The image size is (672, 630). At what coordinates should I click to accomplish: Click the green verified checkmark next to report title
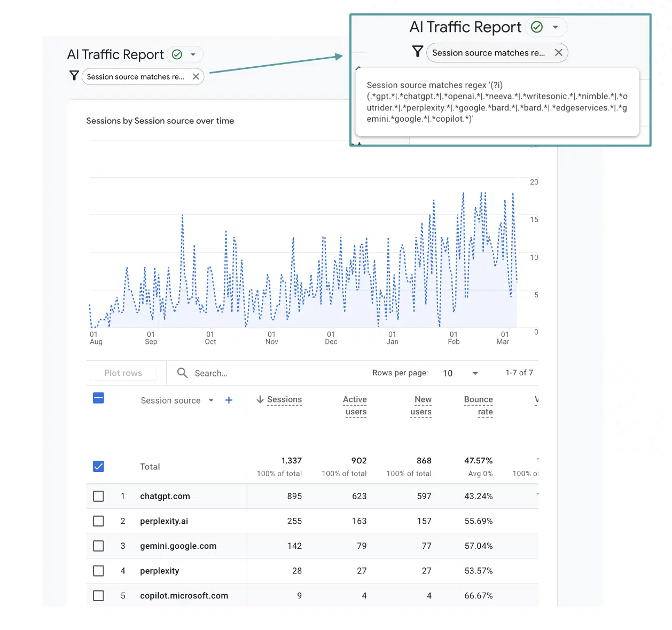(x=176, y=54)
